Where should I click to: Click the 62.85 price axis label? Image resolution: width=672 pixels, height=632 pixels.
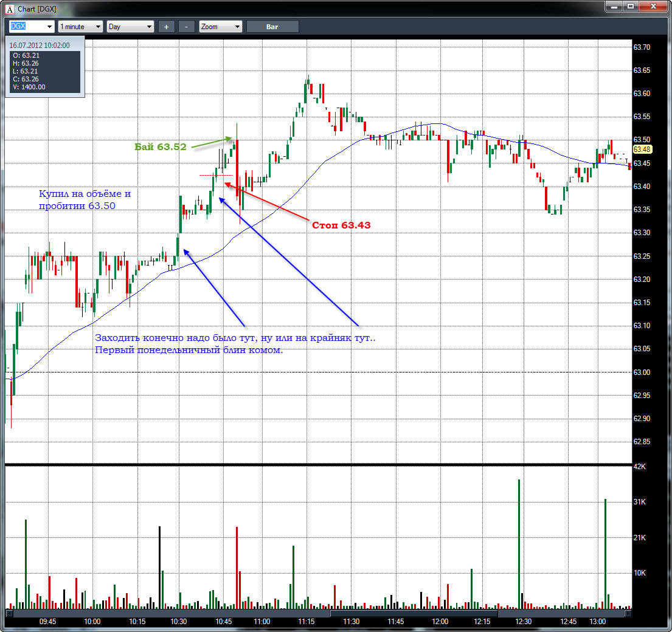click(x=642, y=441)
